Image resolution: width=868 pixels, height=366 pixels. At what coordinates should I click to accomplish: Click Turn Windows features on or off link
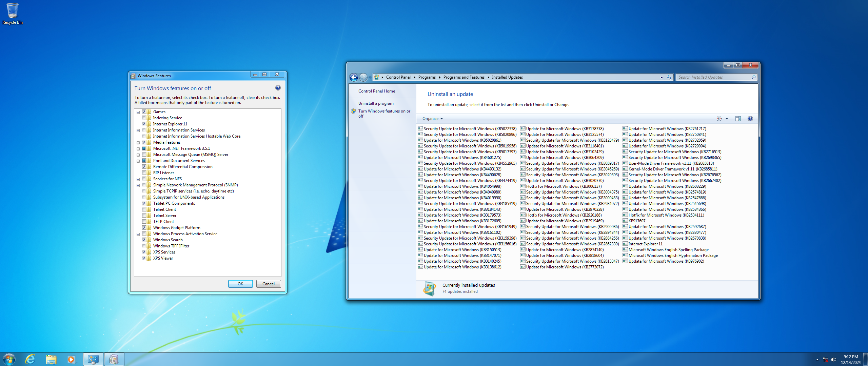click(384, 114)
